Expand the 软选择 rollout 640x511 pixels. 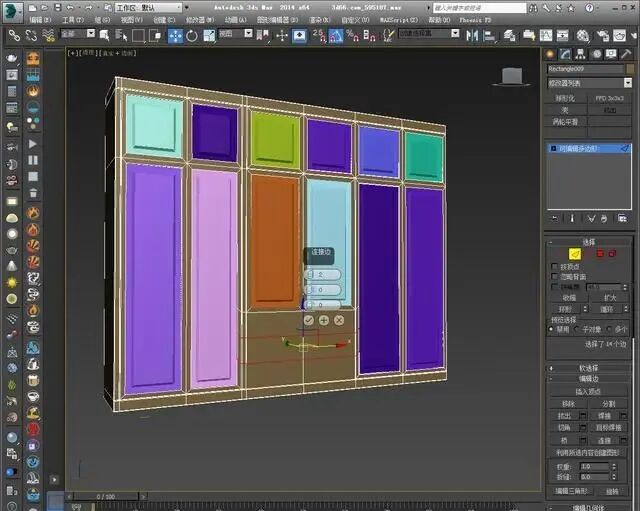pyautogui.click(x=588, y=368)
